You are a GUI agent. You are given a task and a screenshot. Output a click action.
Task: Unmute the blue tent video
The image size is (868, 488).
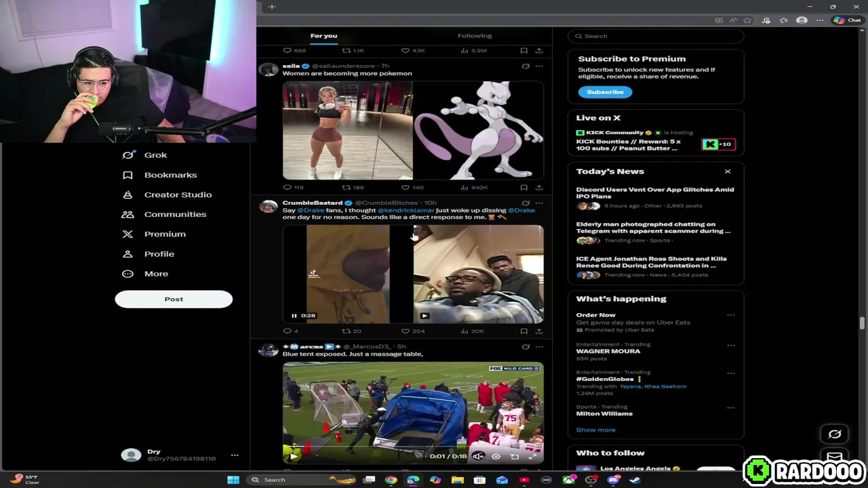[x=477, y=456]
